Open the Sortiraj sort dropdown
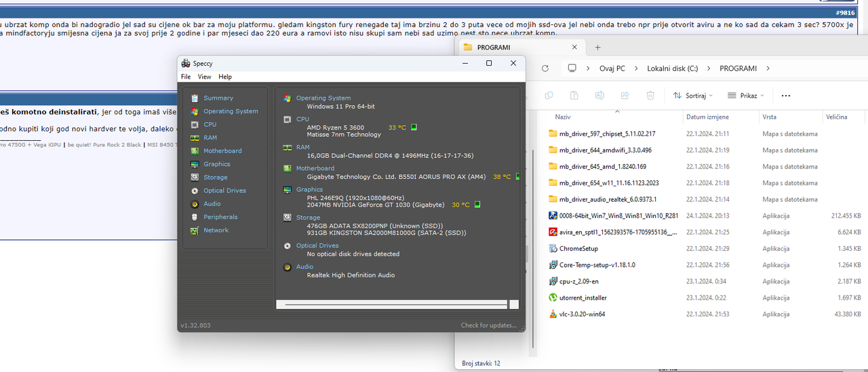 (x=694, y=96)
